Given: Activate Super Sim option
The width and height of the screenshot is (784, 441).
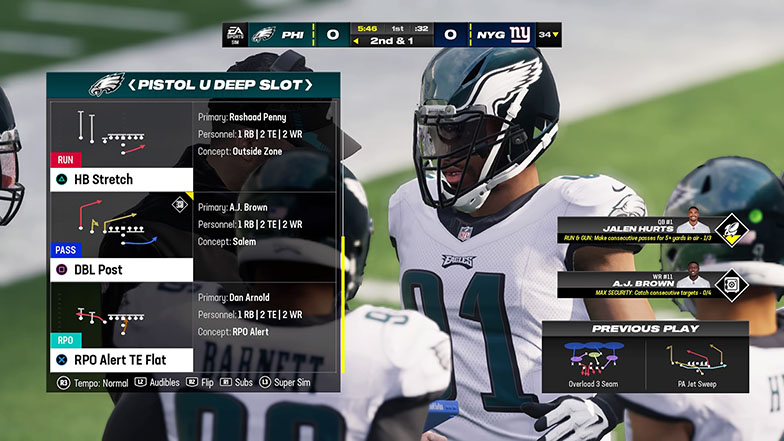Looking at the screenshot, I should pos(285,382).
